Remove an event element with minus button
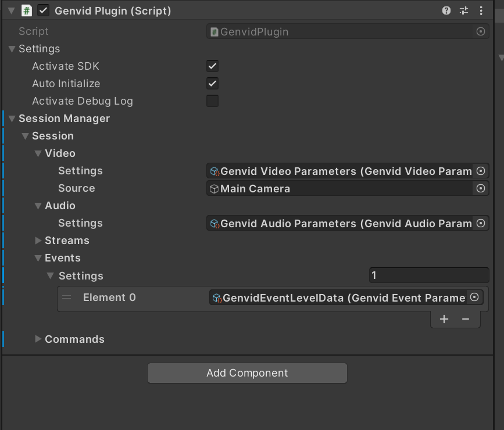Viewport: 504px width, 430px height. click(x=467, y=318)
